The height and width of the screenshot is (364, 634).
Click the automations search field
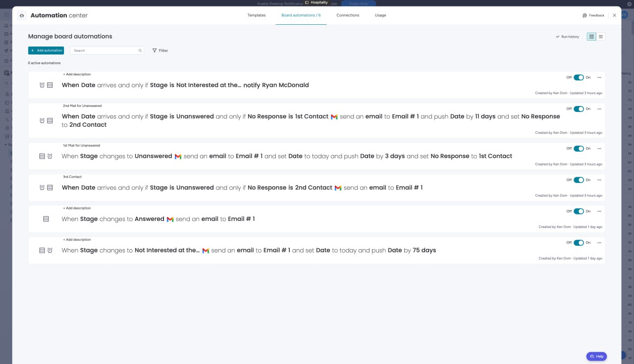point(104,51)
